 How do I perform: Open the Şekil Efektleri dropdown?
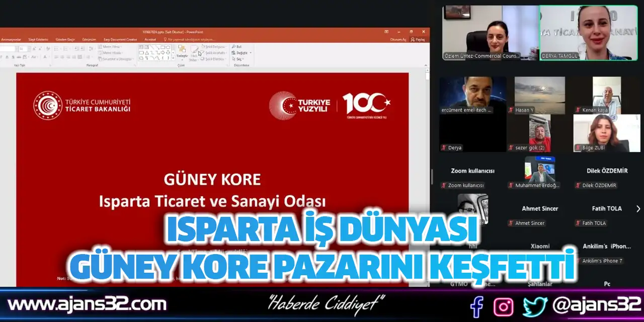point(213,59)
